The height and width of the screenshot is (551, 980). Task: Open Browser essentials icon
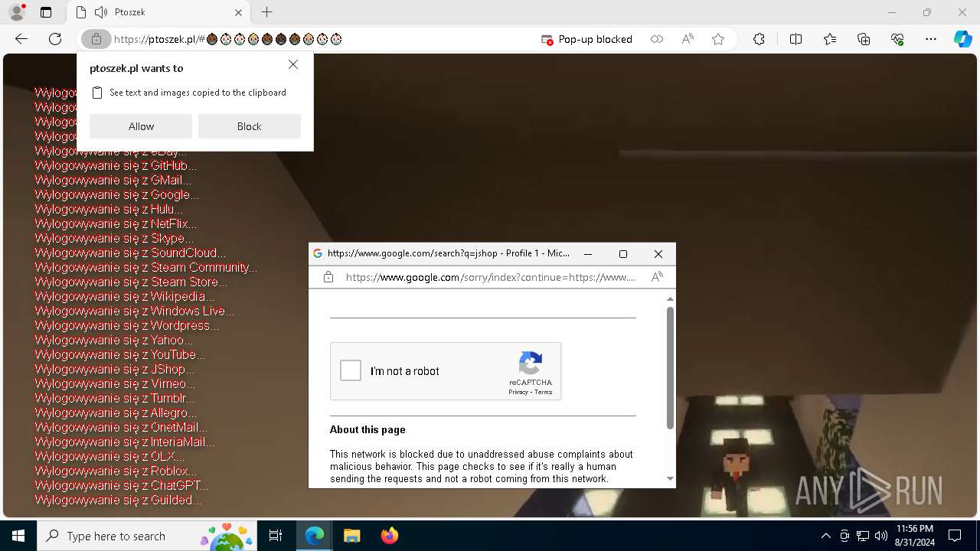click(897, 39)
